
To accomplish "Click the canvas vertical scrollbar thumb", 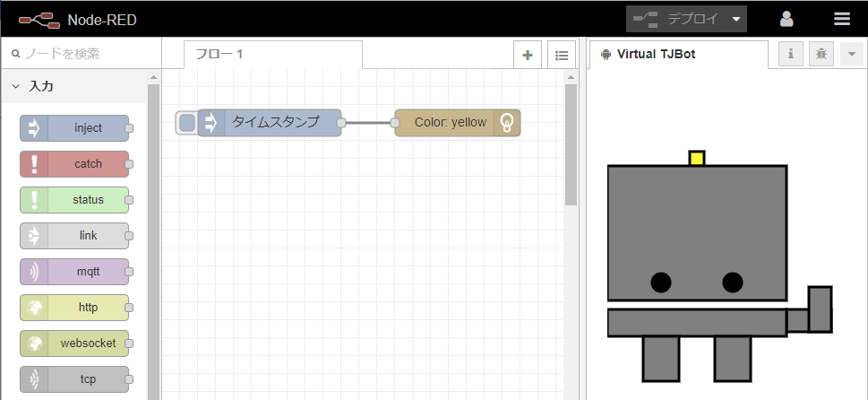I will (571, 144).
